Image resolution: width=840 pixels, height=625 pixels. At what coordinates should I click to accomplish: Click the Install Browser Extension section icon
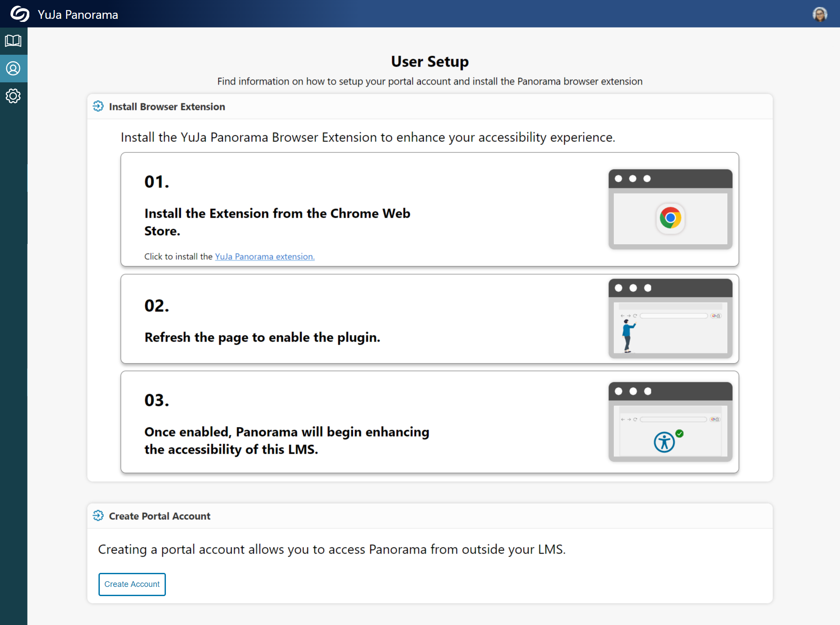pos(98,106)
